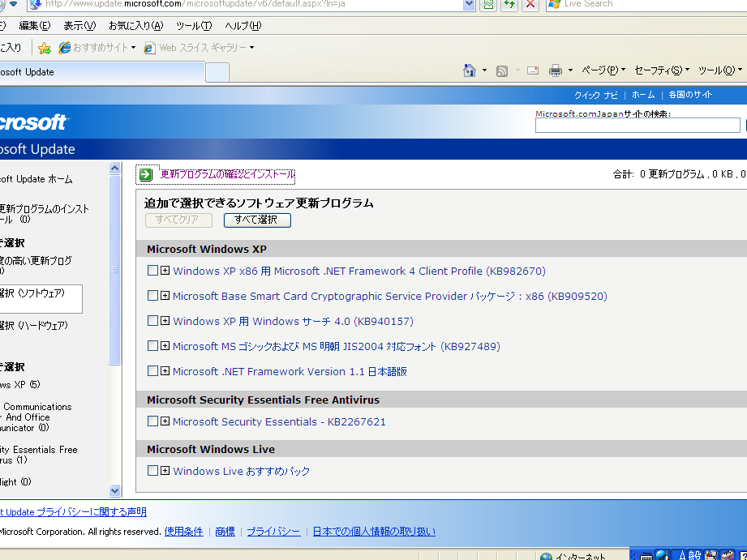The image size is (747, 560).
Task: Check the JIS2004 対応フォント checkbox
Action: [152, 346]
